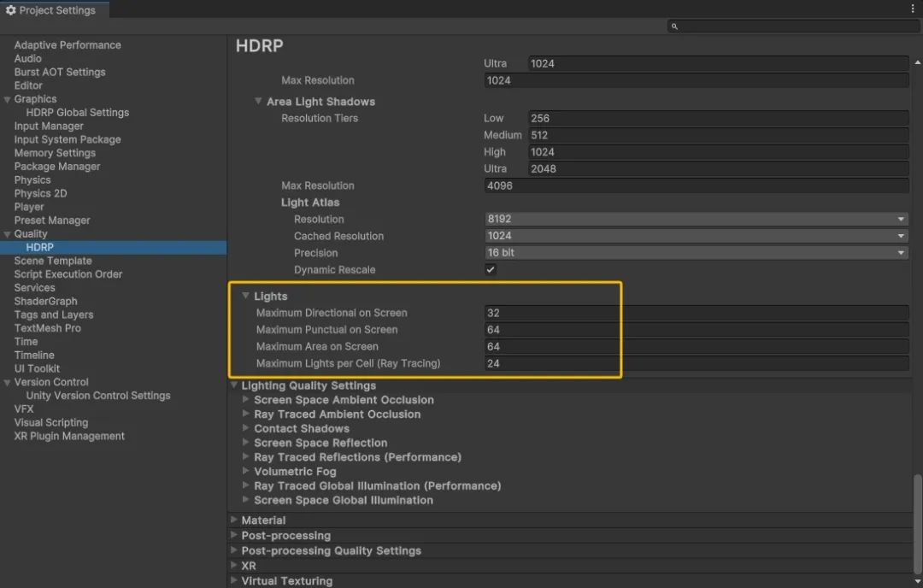Image resolution: width=923 pixels, height=588 pixels.
Task: Open Preset Manager settings
Action: 52,220
